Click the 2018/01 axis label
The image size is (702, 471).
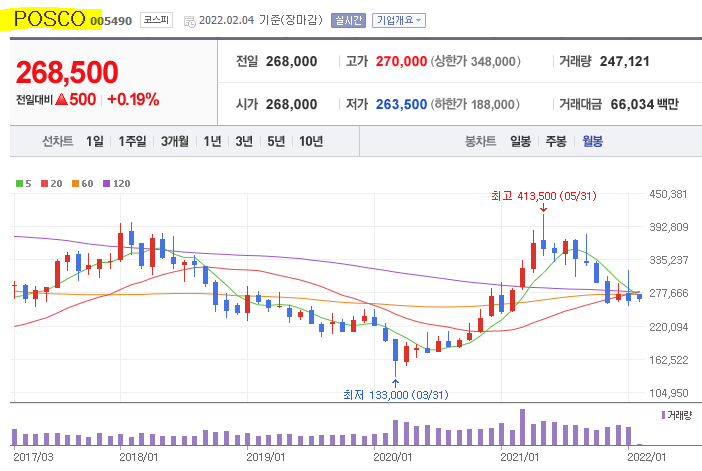(x=138, y=457)
